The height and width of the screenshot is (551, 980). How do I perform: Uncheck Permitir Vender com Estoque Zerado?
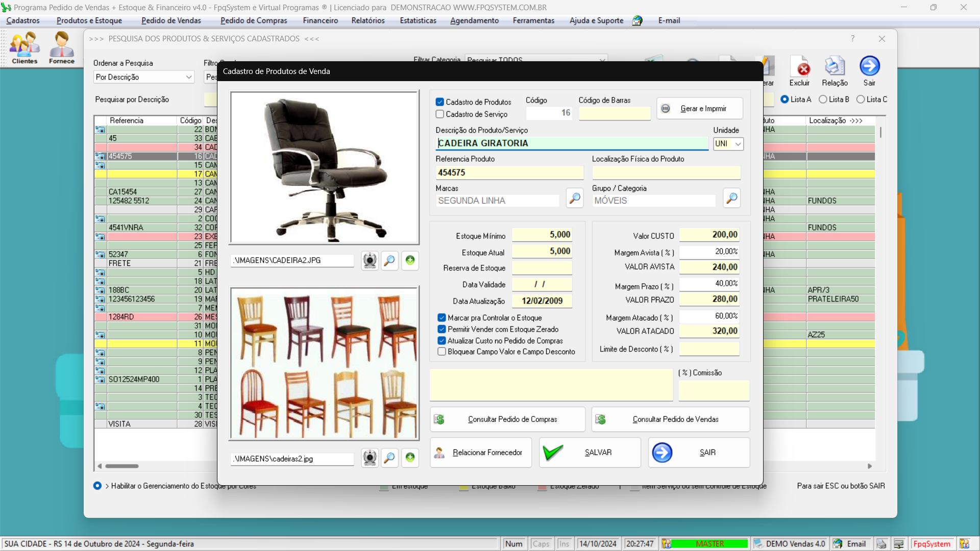coord(442,329)
